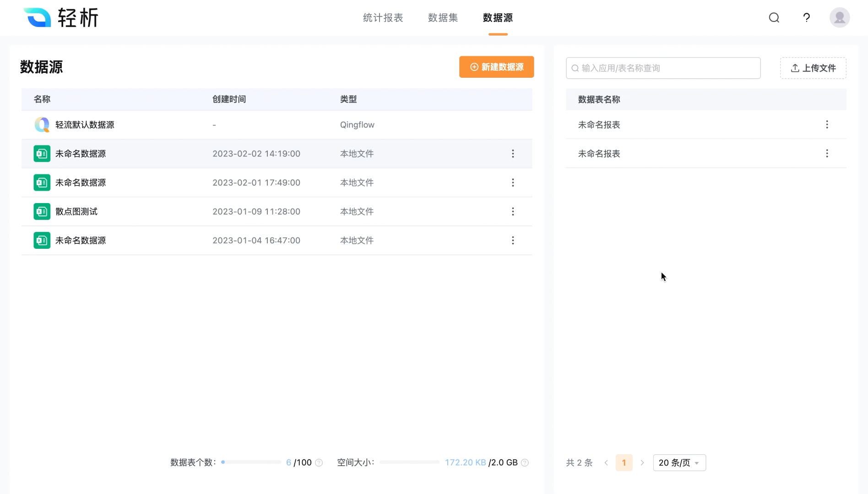The width and height of the screenshot is (868, 494).
Task: Click Excel icon of 2023-01-04 data source
Action: (x=42, y=240)
